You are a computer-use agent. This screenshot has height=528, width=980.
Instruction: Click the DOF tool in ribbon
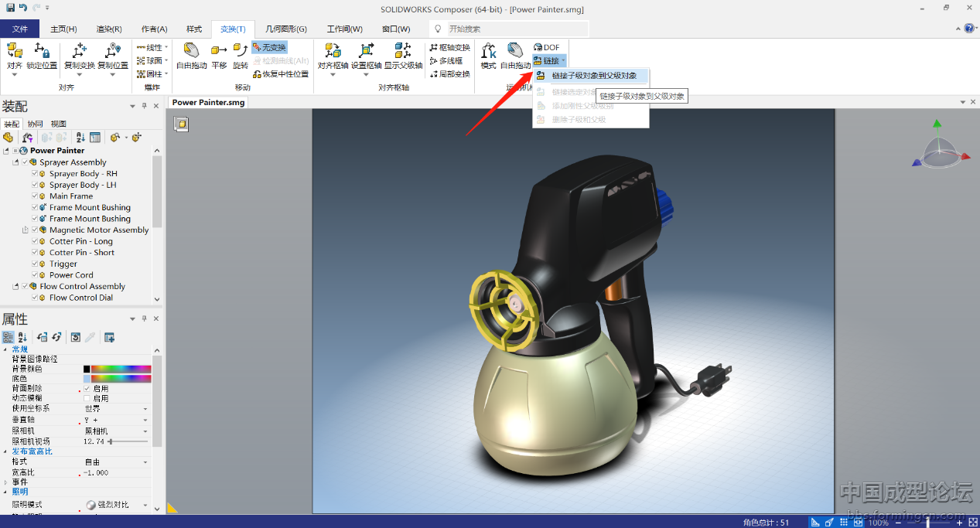pos(546,47)
